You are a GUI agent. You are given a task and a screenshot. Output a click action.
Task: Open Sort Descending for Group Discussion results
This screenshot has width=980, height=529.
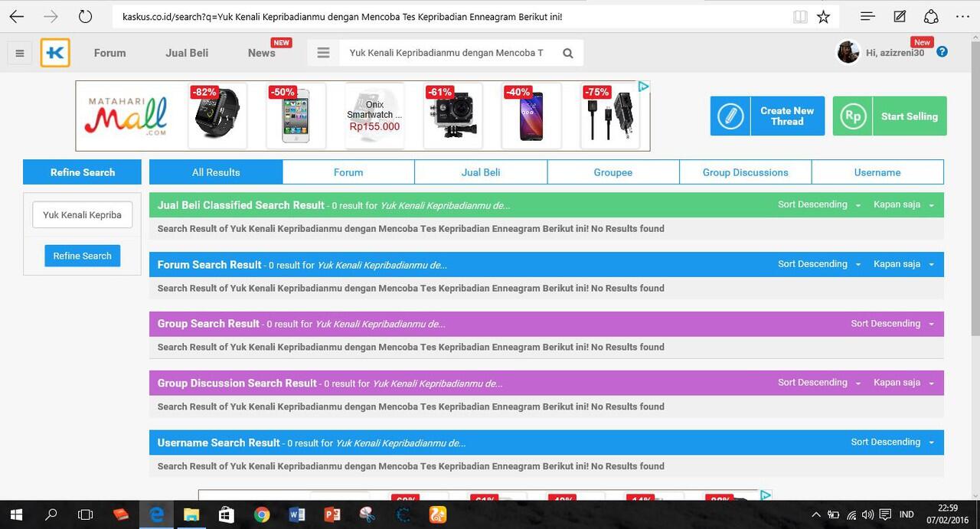(819, 383)
